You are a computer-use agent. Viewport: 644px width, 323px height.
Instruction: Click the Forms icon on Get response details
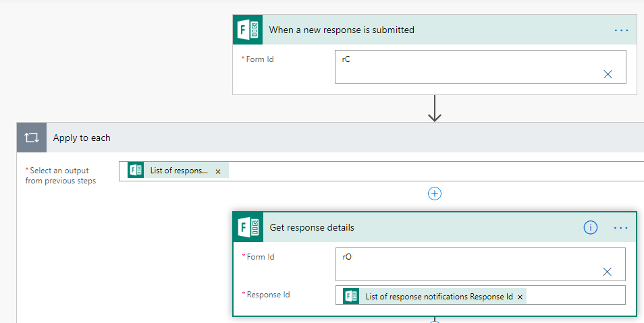tap(248, 227)
